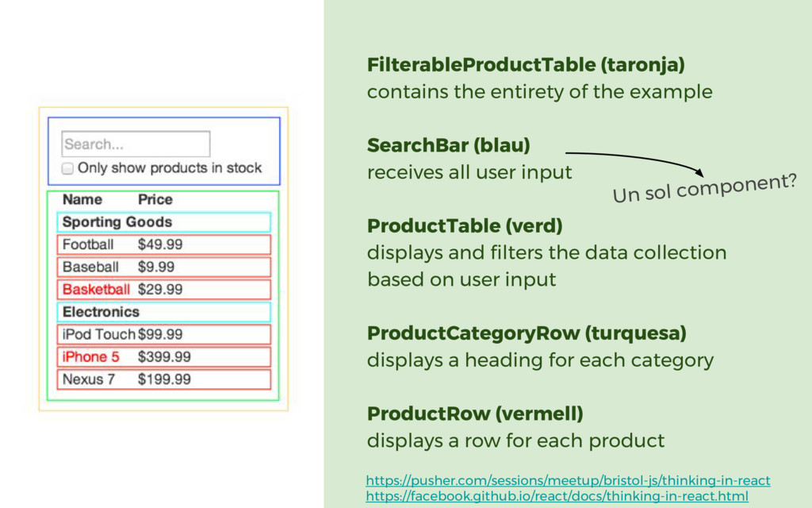Open the pusher.com thinking-in-react link
Screen dimensions: 812x508
coord(568,480)
